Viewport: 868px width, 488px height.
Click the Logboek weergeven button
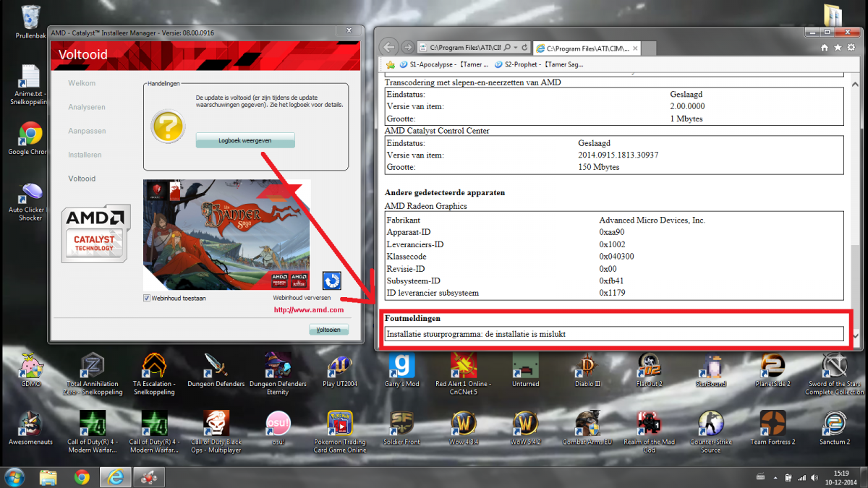pos(245,140)
